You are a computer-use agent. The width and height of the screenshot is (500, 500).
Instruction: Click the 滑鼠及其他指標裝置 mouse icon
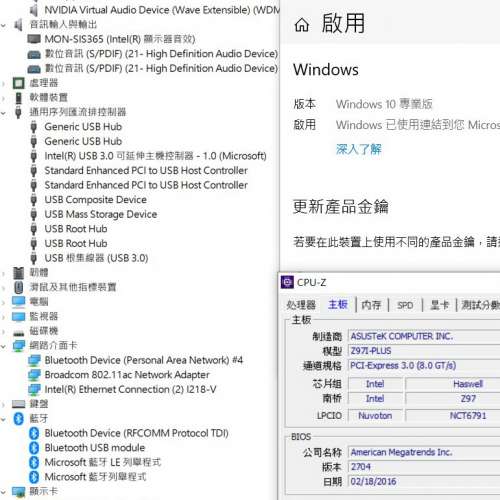pos(18,287)
